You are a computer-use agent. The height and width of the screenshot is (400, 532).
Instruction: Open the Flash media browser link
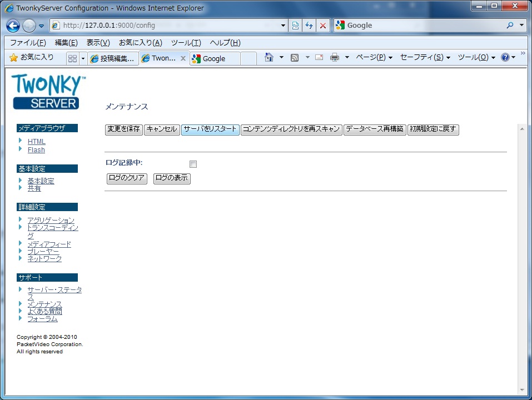point(36,150)
